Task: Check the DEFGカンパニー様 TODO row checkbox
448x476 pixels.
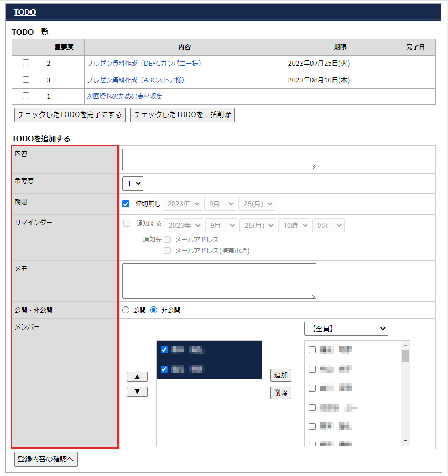Action: (x=26, y=63)
